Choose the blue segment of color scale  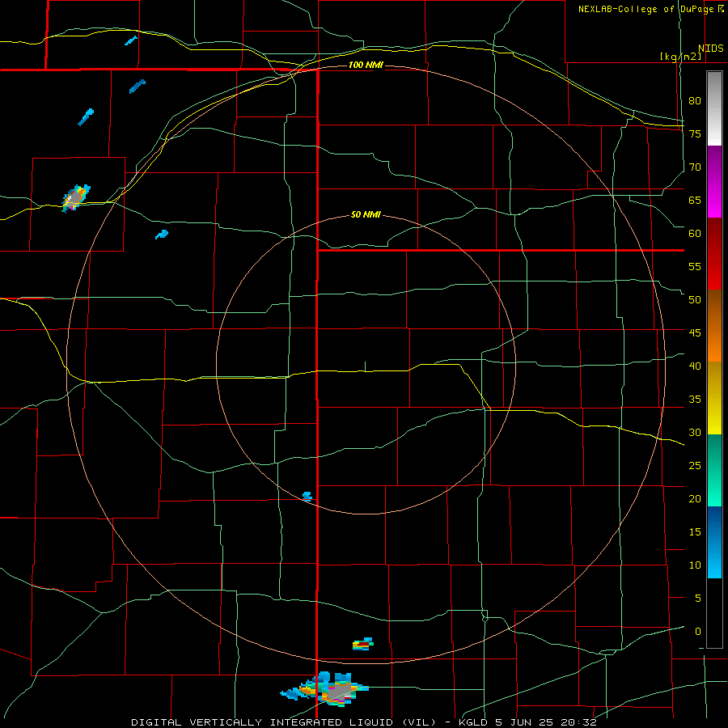click(x=714, y=542)
